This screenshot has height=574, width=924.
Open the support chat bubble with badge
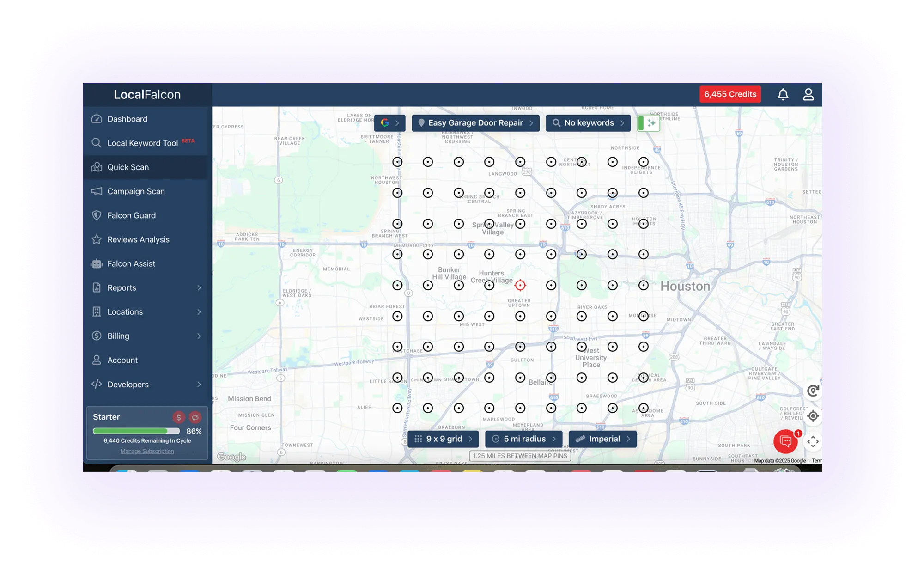pyautogui.click(x=785, y=441)
